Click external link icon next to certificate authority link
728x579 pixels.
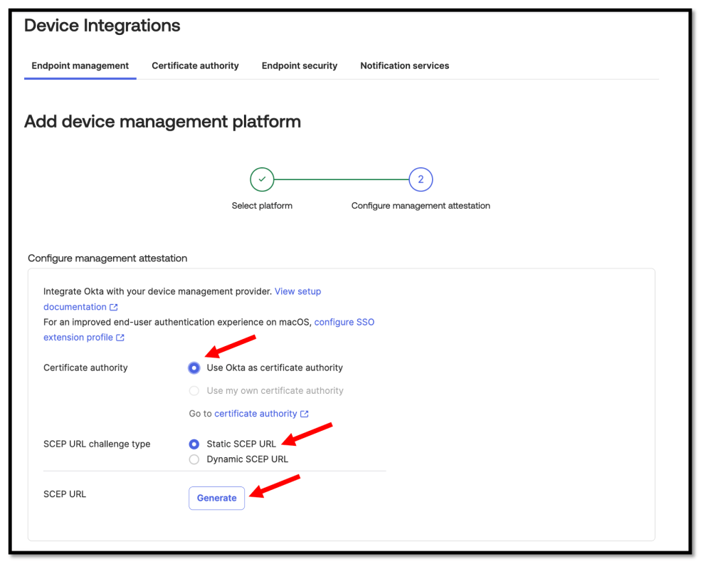click(305, 414)
